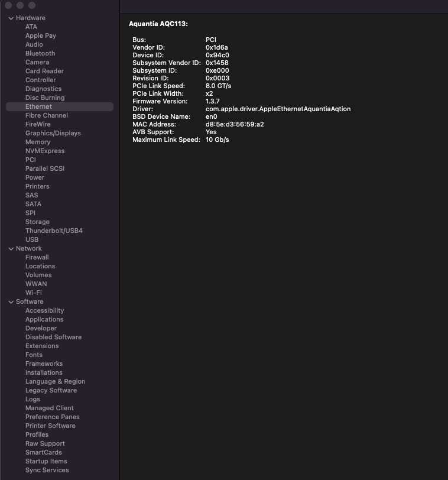The width and height of the screenshot is (448, 480).
Task: Select Applications in sidebar
Action: pos(44,320)
